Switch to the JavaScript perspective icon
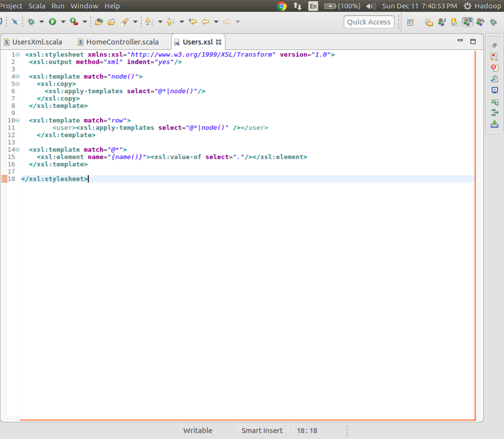The height and width of the screenshot is (439, 504). pyautogui.click(x=480, y=22)
